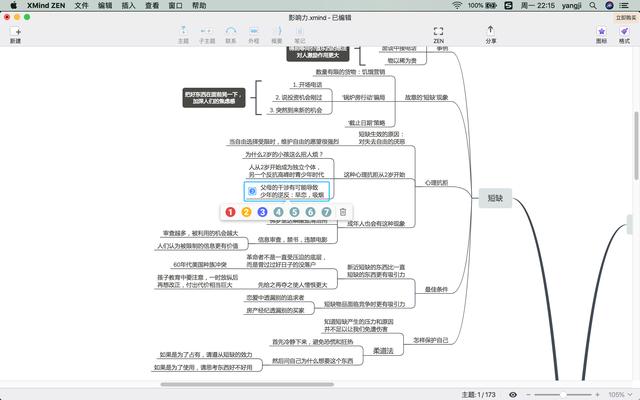Enter ZEN mode from toolbar
This screenshot has width=640, height=400.
438,35
